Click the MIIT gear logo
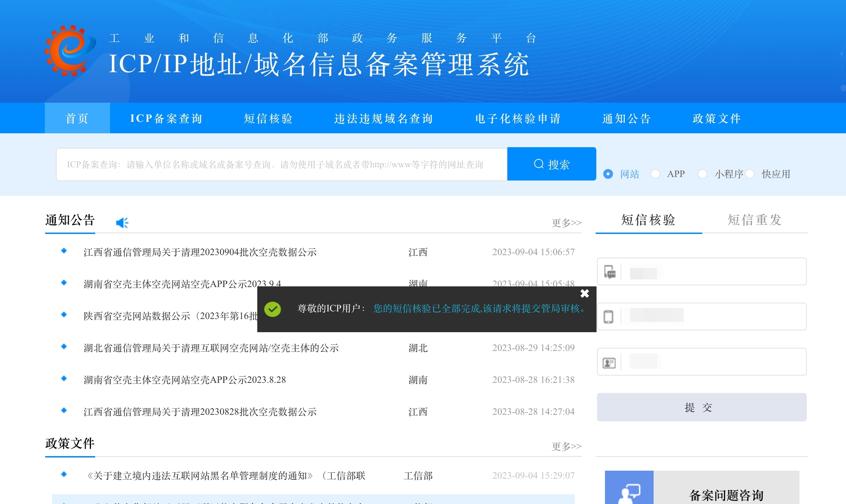 tap(69, 51)
